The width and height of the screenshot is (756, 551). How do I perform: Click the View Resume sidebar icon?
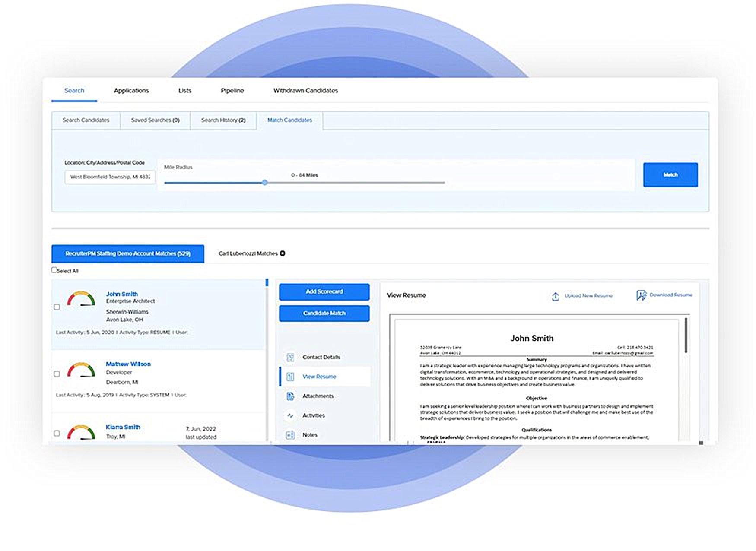pos(290,377)
